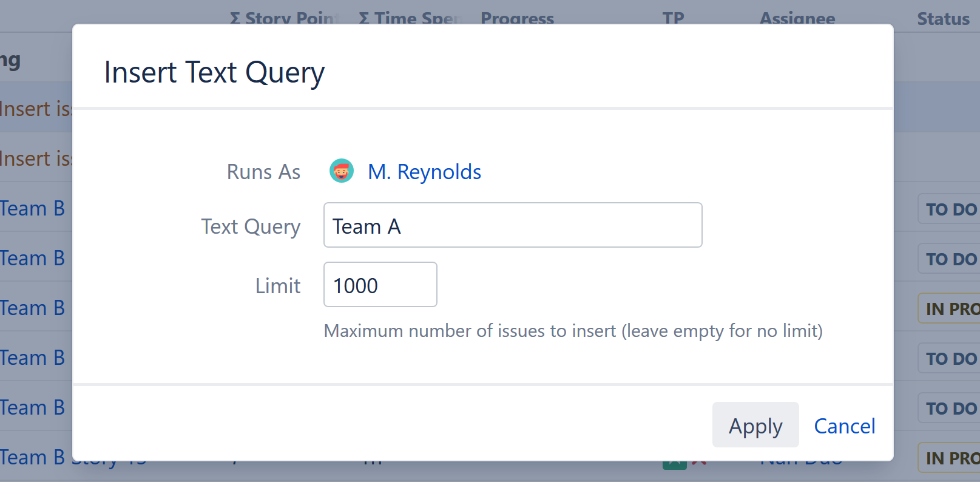Click the Progress column header
This screenshot has height=482, width=980.
click(517, 18)
